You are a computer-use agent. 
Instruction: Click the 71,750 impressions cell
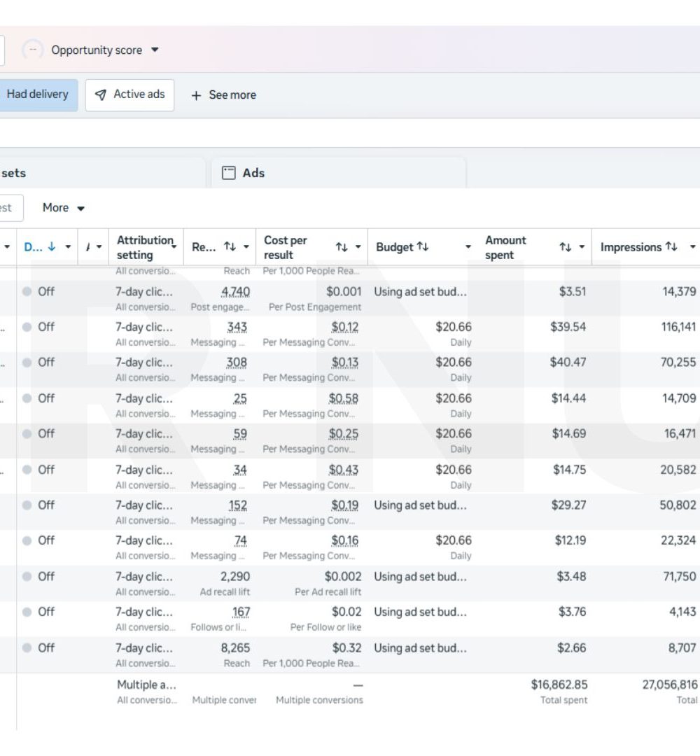(x=679, y=576)
